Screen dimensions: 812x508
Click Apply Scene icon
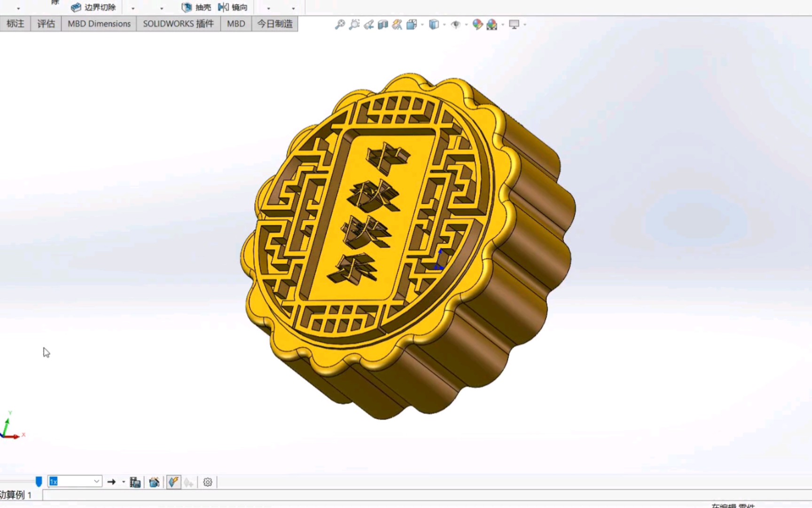[492, 24]
